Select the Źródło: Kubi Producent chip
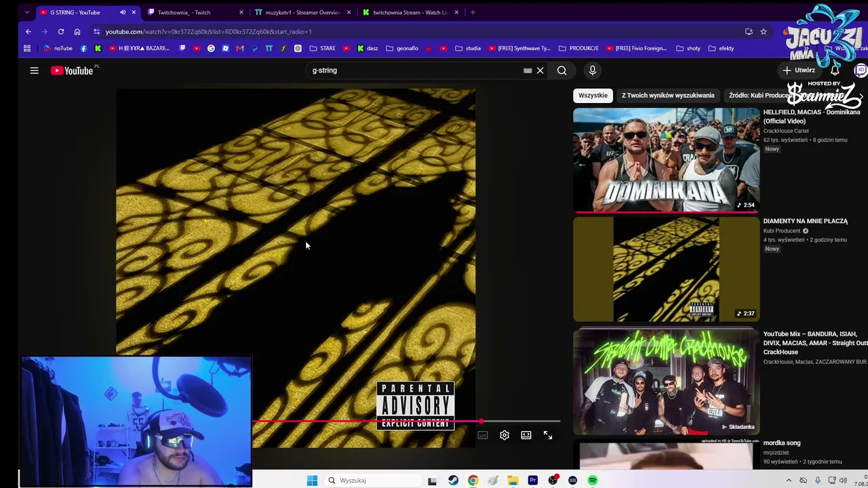The height and width of the screenshot is (488, 868). (x=759, y=96)
